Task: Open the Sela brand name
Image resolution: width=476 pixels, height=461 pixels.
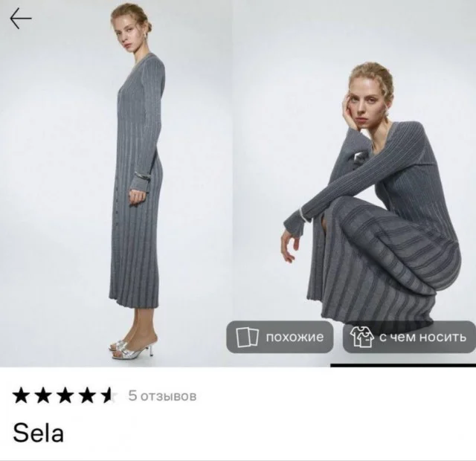Action: [38, 433]
